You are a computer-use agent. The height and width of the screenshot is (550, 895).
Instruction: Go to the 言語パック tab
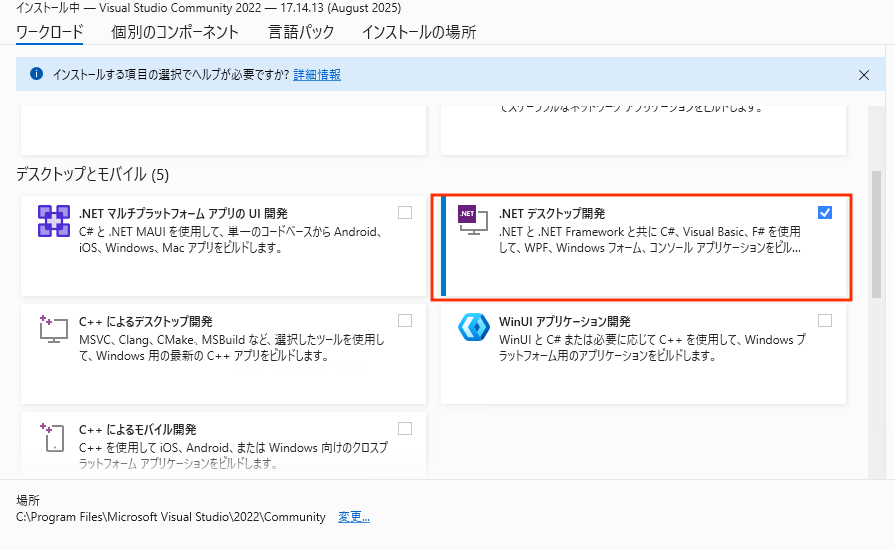pyautogui.click(x=301, y=32)
